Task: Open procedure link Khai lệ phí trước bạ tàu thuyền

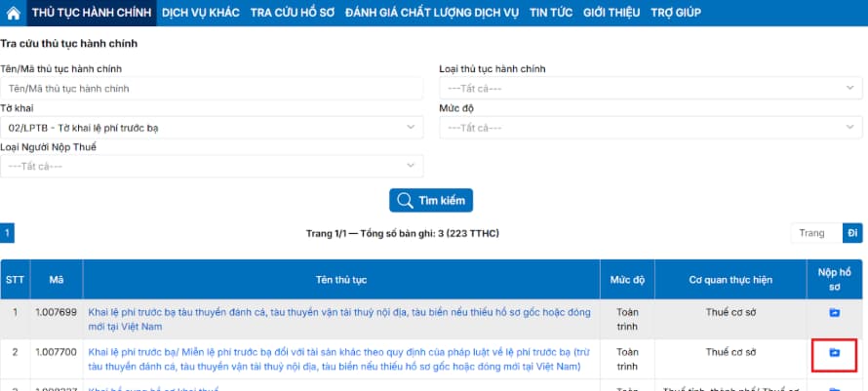Action: pyautogui.click(x=339, y=320)
